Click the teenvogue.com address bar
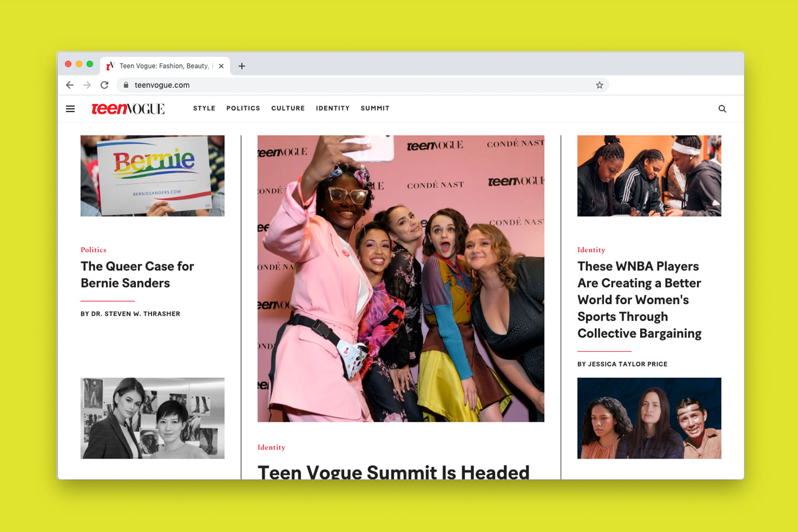The width and height of the screenshot is (798, 532). [362, 85]
